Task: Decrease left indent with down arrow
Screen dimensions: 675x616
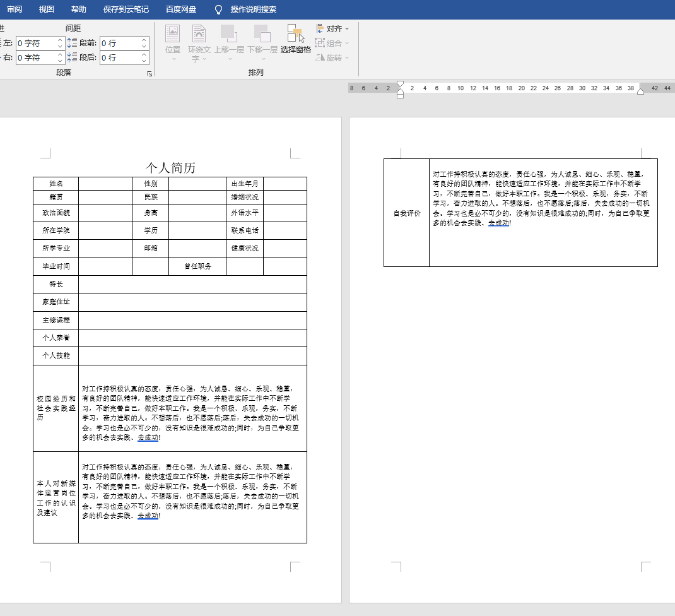Action: [60, 47]
